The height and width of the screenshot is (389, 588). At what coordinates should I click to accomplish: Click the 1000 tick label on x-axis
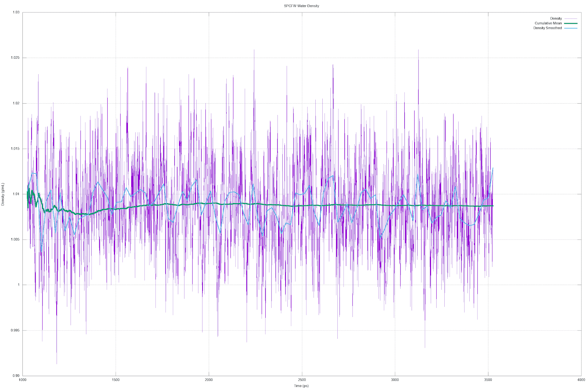pos(23,379)
